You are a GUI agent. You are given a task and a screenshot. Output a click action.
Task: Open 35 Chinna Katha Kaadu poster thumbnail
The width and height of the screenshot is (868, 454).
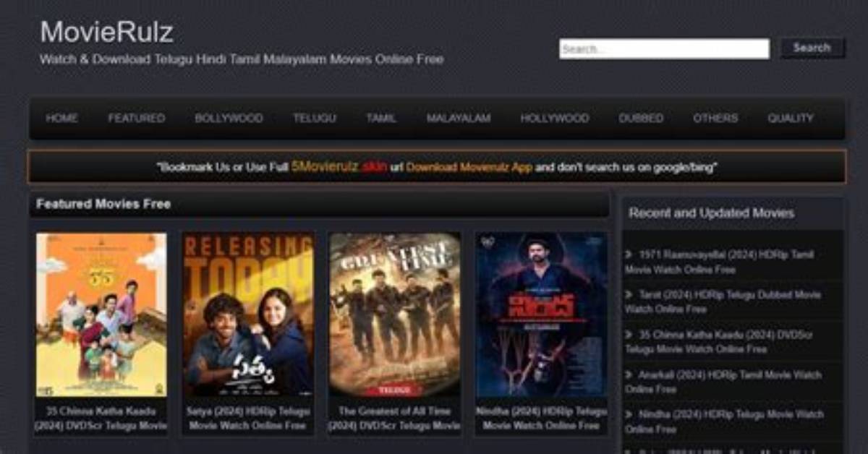click(101, 314)
